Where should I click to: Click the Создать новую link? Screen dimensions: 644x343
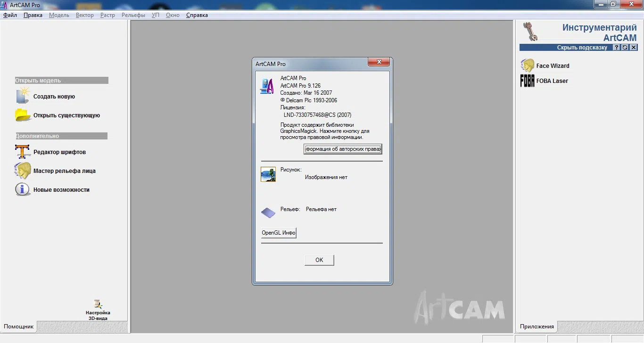pos(54,97)
